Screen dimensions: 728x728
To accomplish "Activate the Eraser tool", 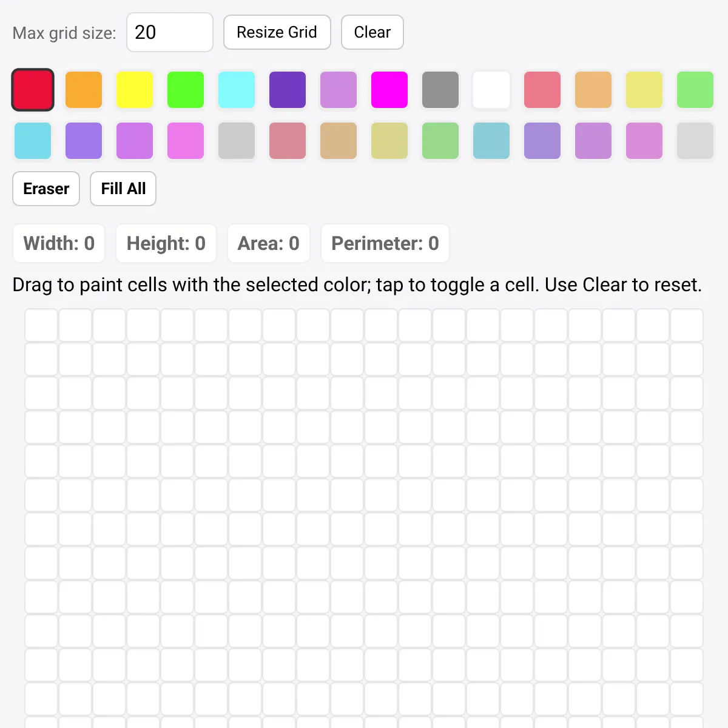I will [46, 189].
